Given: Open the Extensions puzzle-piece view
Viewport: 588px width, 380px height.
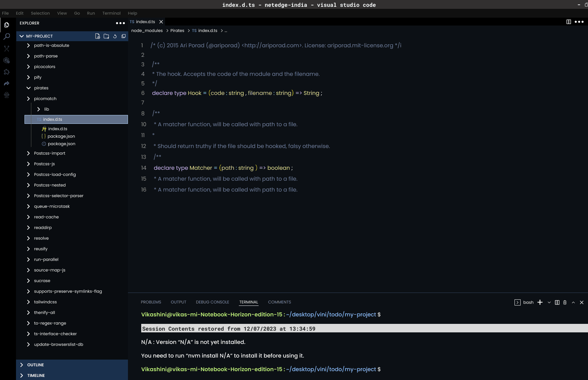Looking at the screenshot, I should (6, 72).
